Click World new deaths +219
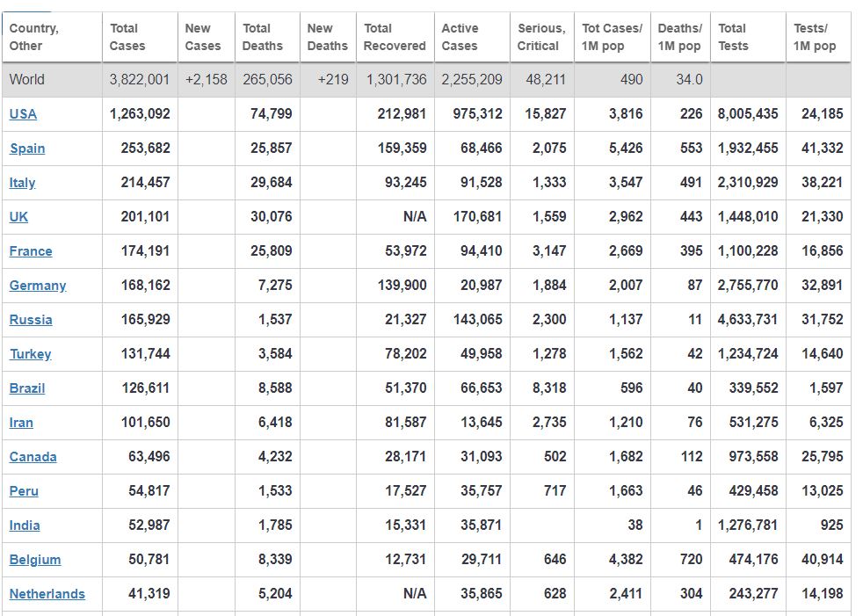This screenshot has width=863, height=616. [333, 79]
